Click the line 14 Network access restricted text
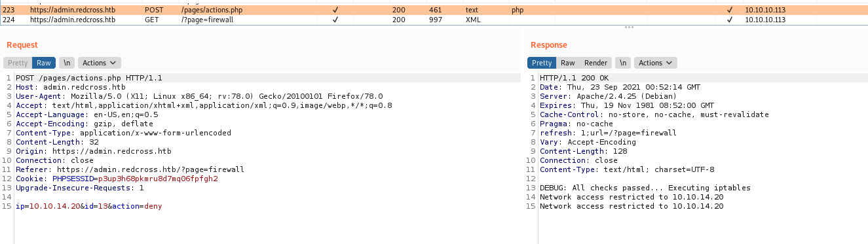This screenshot has width=868, height=244. [632, 197]
